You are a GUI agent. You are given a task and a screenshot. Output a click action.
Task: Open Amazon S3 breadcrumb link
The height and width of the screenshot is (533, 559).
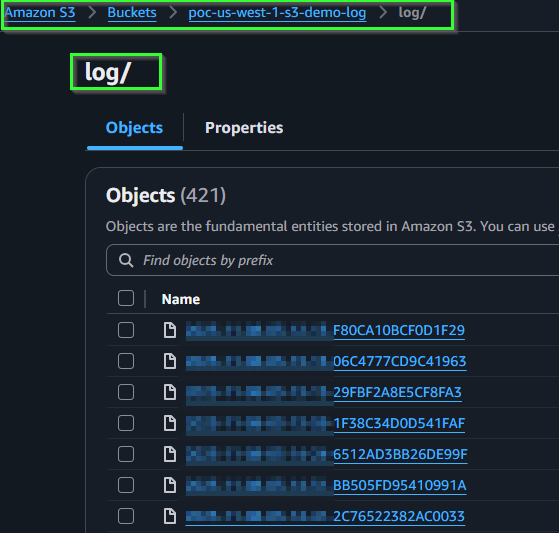[x=40, y=13]
